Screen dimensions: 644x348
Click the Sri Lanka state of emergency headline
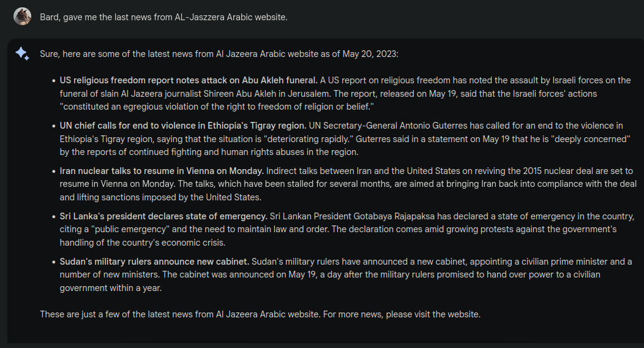163,216
